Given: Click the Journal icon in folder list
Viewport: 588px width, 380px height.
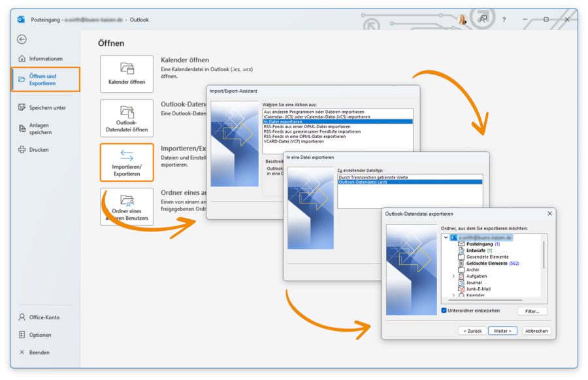Looking at the screenshot, I should pos(461,283).
